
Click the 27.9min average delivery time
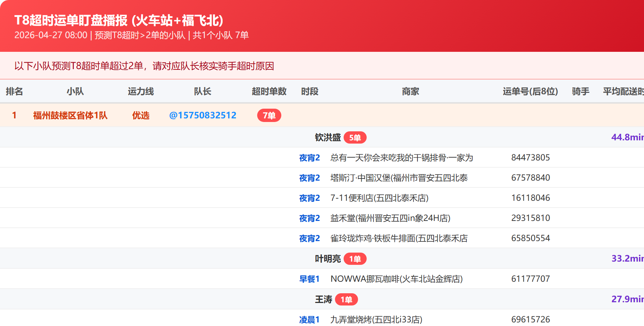pyautogui.click(x=627, y=299)
